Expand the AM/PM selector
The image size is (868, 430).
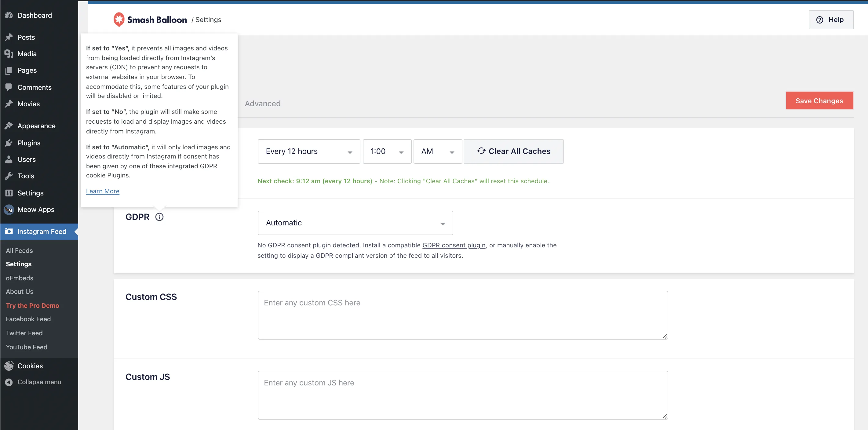(437, 152)
